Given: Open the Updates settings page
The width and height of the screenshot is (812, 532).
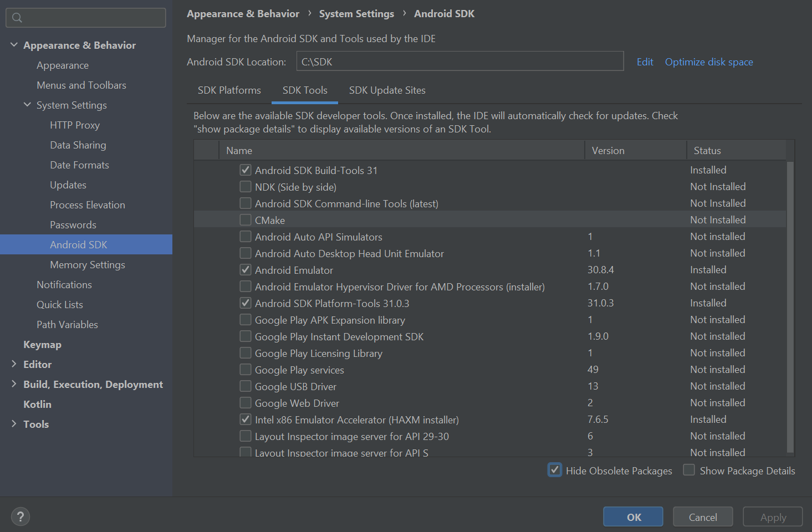Looking at the screenshot, I should pos(68,185).
